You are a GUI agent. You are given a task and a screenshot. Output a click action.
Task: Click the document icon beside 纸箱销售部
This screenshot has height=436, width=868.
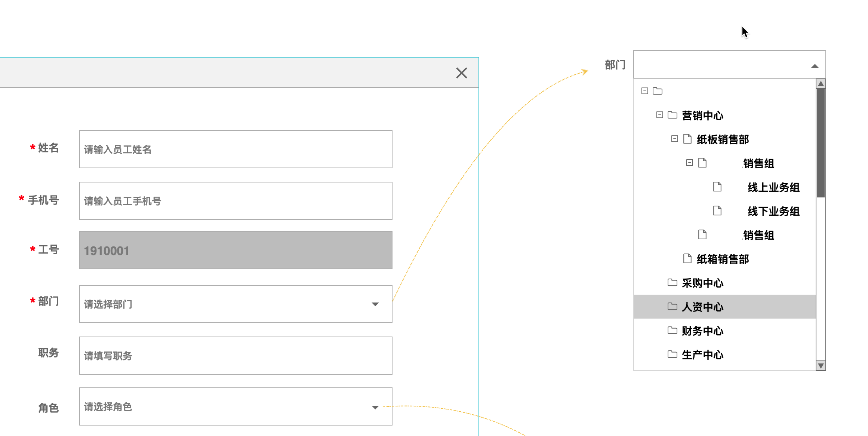[687, 258]
